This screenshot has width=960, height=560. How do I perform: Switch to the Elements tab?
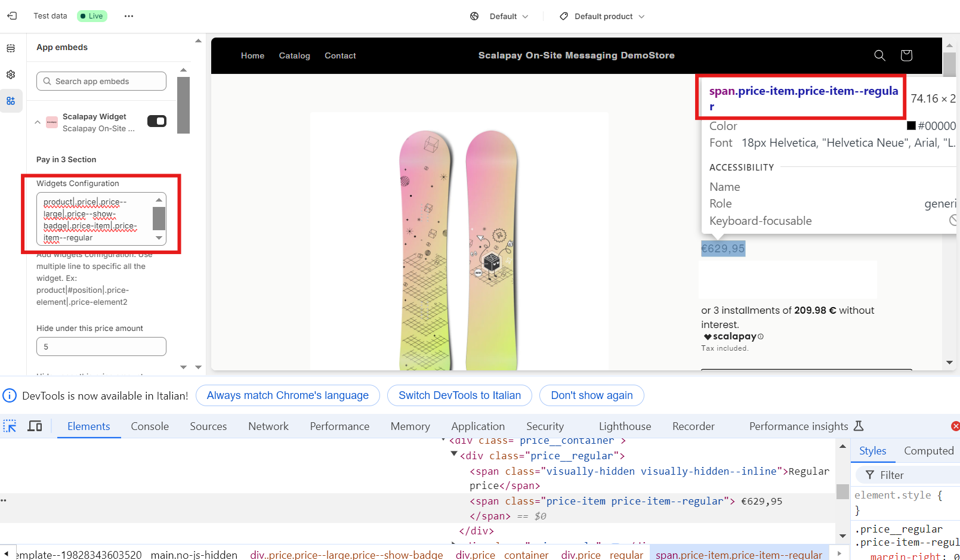tap(89, 426)
